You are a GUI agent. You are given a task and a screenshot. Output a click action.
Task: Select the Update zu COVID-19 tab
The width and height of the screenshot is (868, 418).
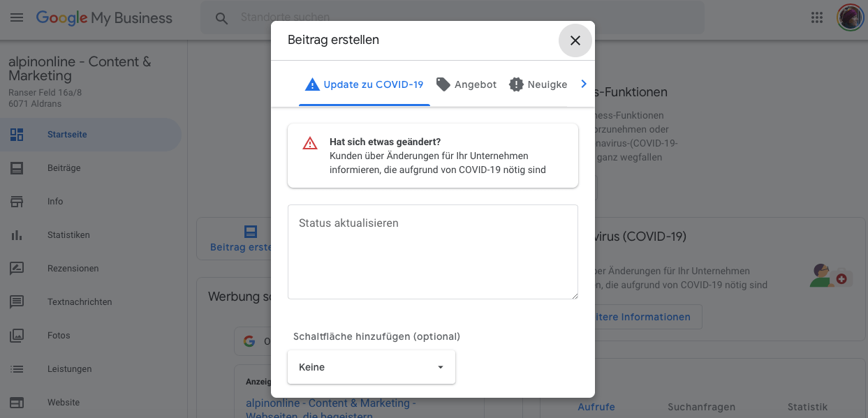tap(365, 84)
